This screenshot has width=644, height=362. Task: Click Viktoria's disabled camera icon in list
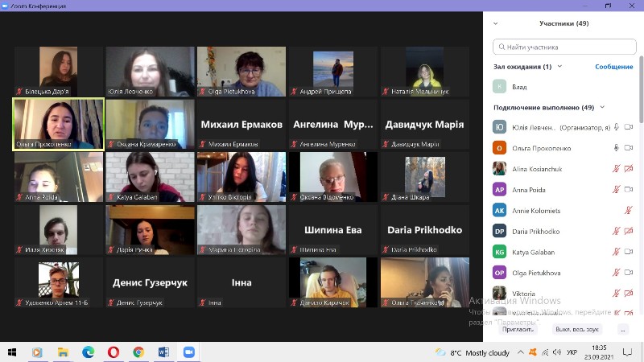(x=629, y=293)
